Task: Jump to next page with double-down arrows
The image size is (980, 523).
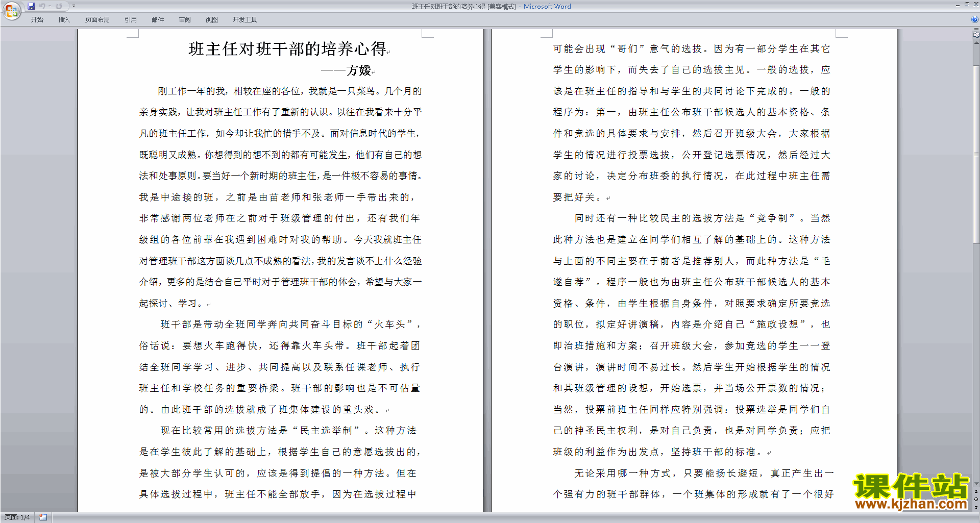Action: [x=976, y=507]
